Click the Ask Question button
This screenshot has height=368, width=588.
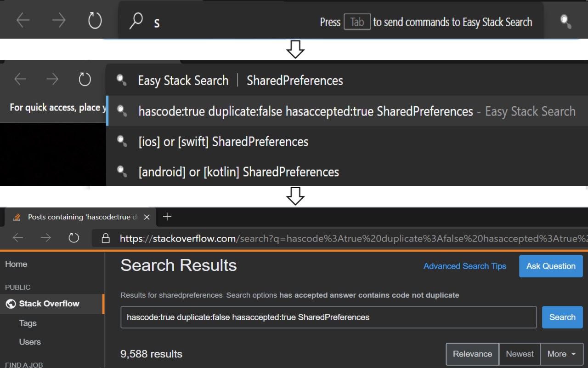(x=551, y=266)
